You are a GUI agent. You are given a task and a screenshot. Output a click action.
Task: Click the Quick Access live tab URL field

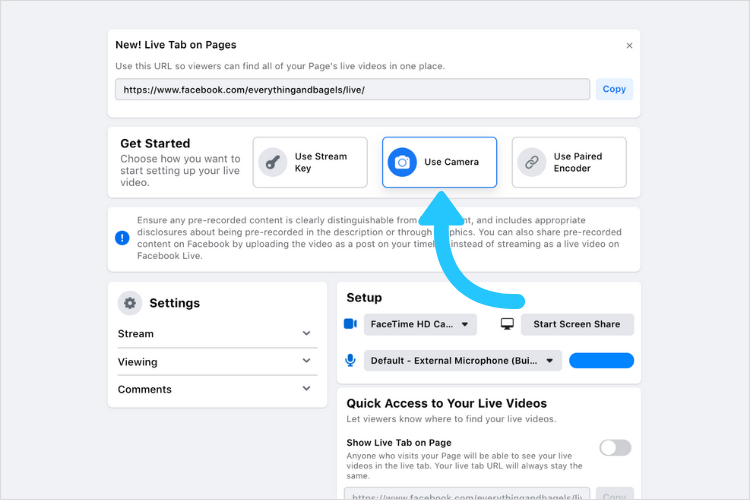click(x=467, y=494)
